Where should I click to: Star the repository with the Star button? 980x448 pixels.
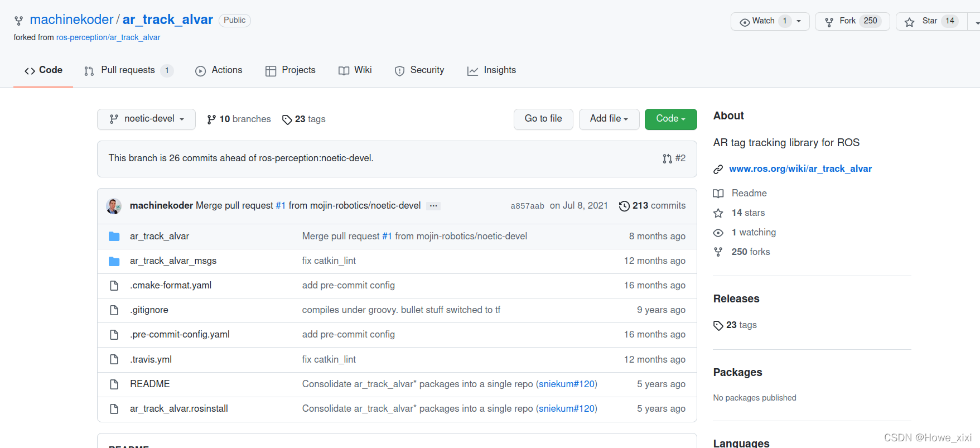(x=931, y=21)
